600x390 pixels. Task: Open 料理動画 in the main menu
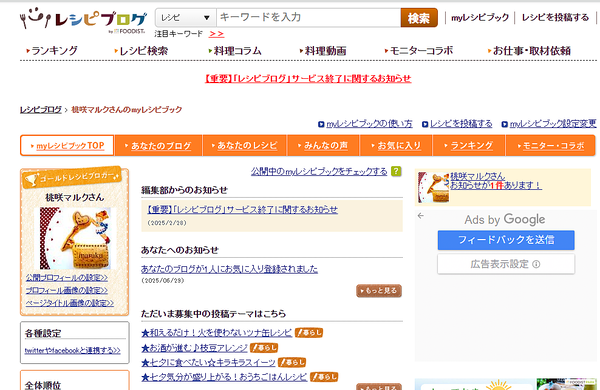[323, 51]
